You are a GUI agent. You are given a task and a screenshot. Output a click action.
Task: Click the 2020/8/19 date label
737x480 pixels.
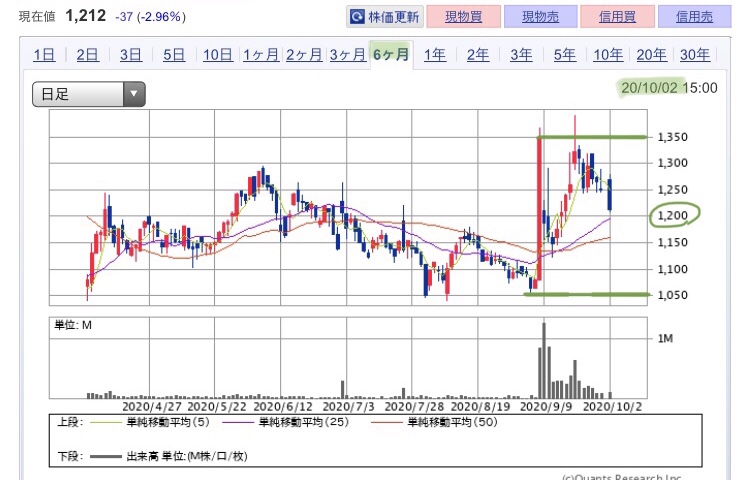(480, 406)
